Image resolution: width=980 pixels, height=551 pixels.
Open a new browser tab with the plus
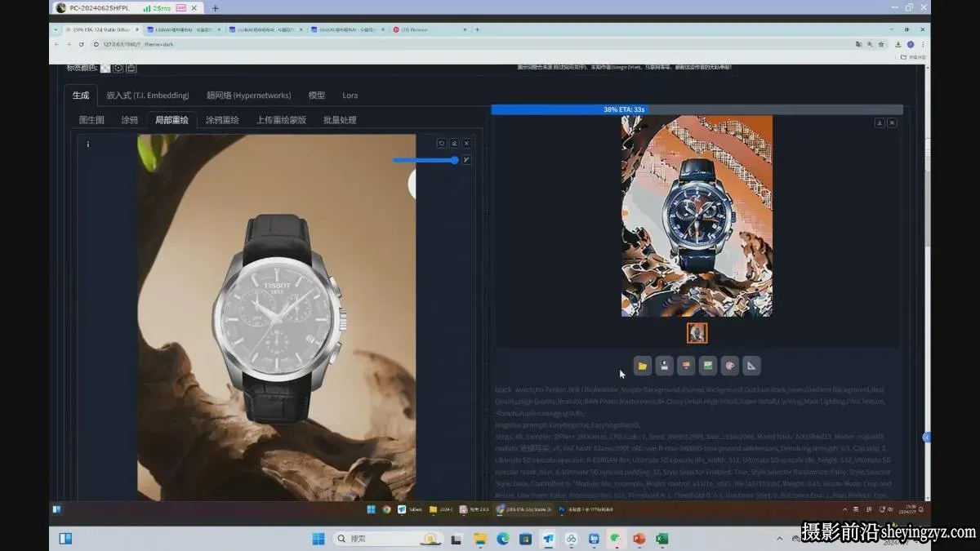click(x=477, y=29)
